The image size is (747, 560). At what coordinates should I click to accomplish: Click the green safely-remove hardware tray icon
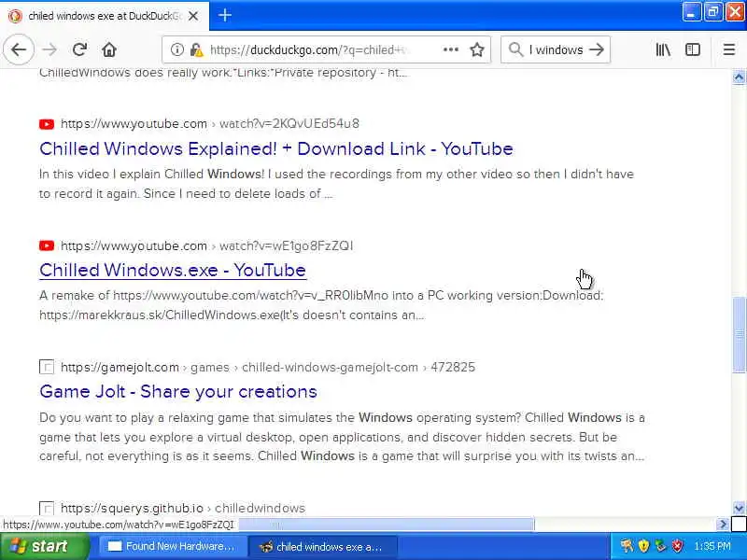point(660,546)
